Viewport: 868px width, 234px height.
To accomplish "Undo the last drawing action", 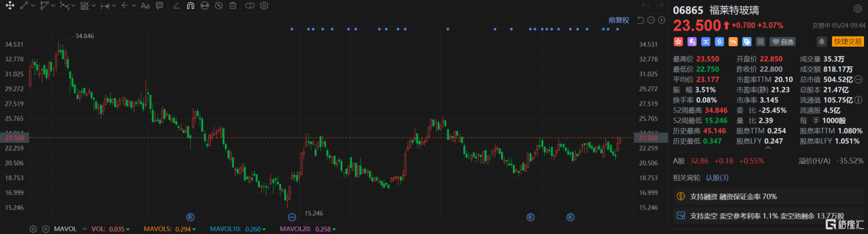I will tap(645, 6).
